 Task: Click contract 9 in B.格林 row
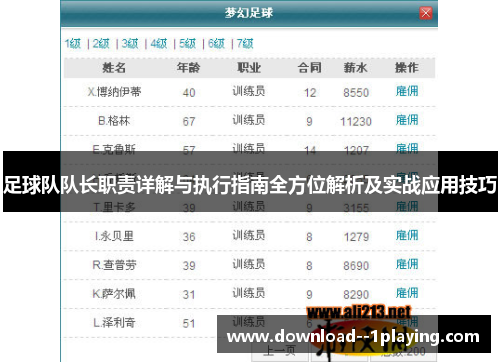click(309, 122)
